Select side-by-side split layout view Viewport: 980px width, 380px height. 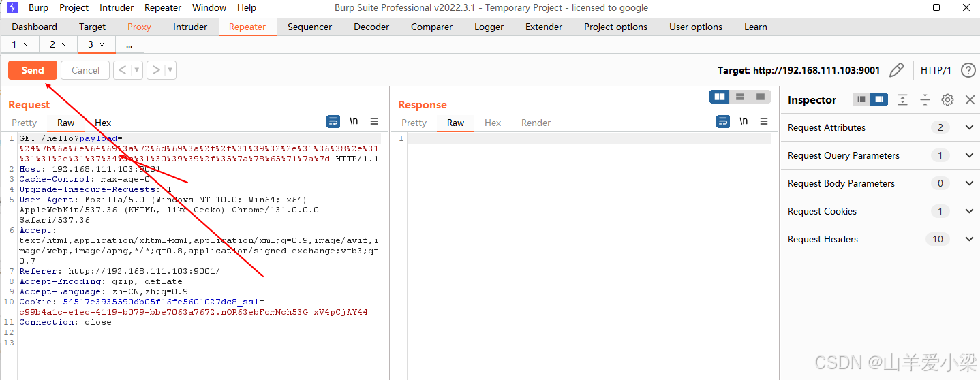click(719, 97)
